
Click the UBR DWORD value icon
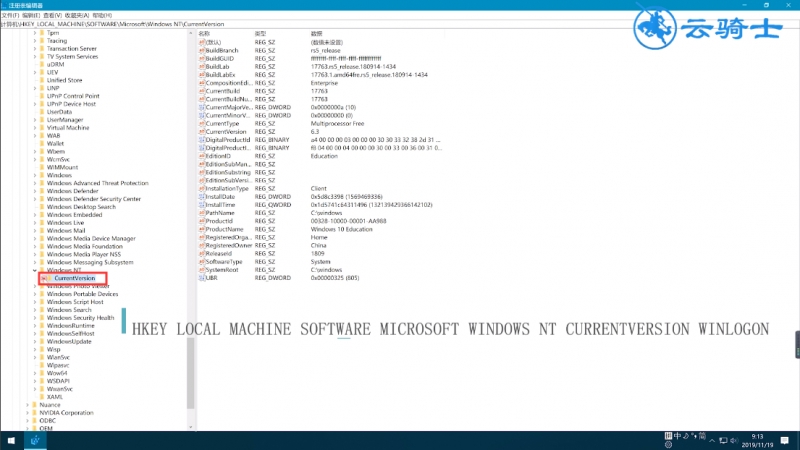pos(202,278)
